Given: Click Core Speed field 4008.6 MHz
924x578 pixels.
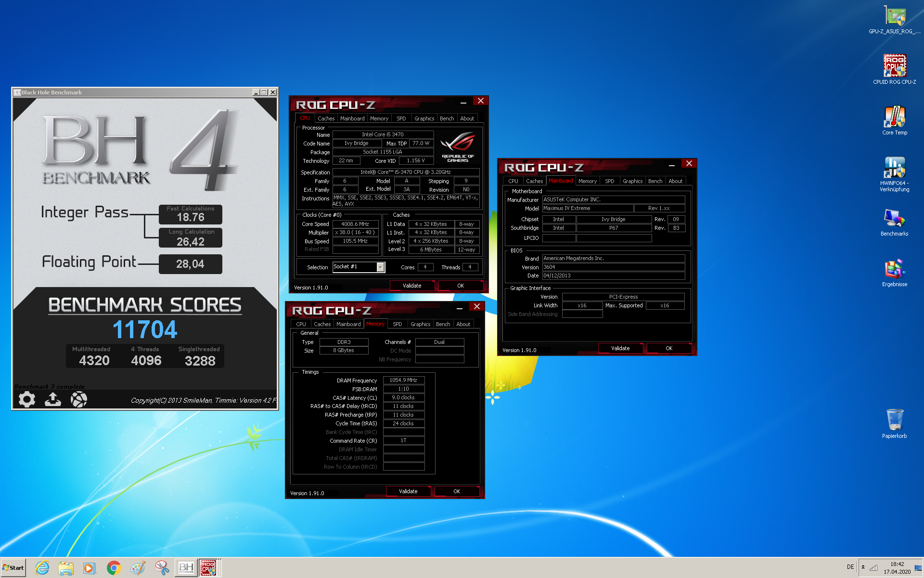Looking at the screenshot, I should click(355, 224).
